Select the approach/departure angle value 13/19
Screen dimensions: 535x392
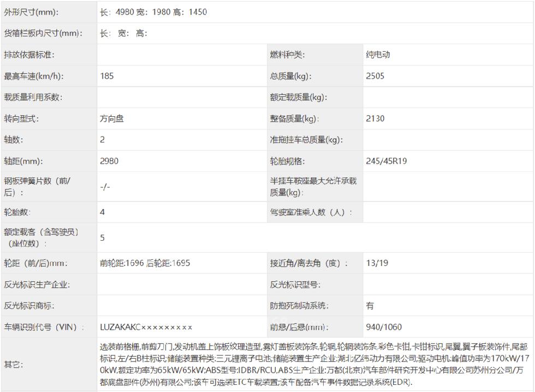click(x=377, y=263)
